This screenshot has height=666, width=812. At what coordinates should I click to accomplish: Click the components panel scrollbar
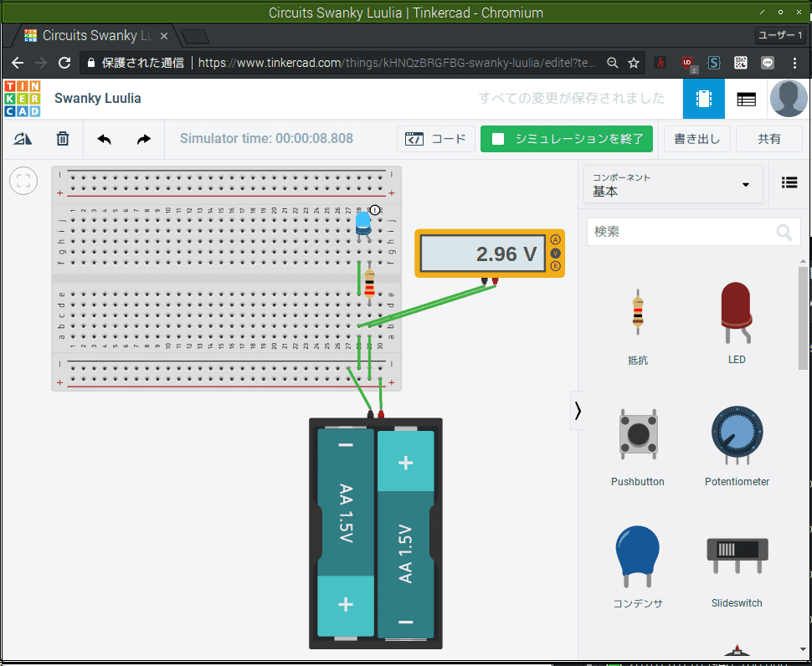pyautogui.click(x=803, y=318)
